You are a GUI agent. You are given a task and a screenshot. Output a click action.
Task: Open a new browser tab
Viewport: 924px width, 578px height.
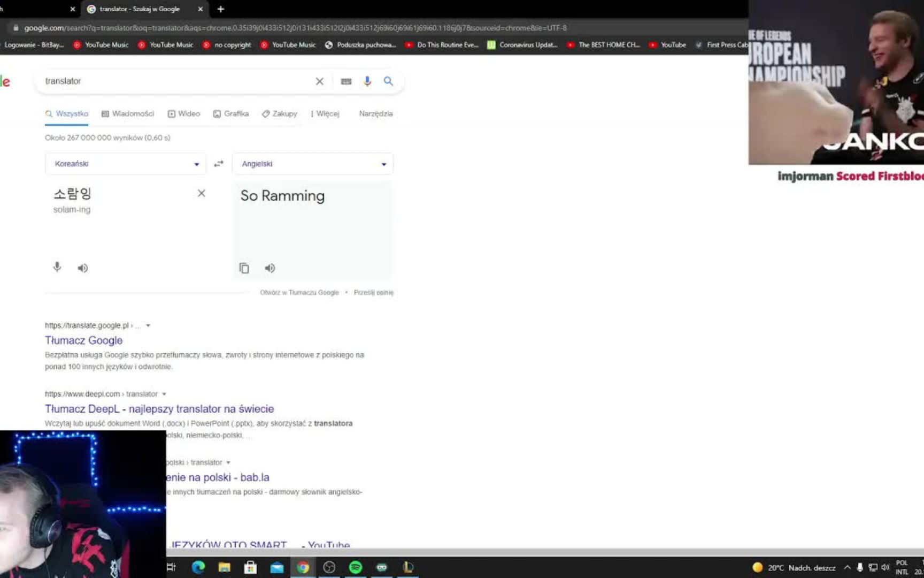[221, 9]
